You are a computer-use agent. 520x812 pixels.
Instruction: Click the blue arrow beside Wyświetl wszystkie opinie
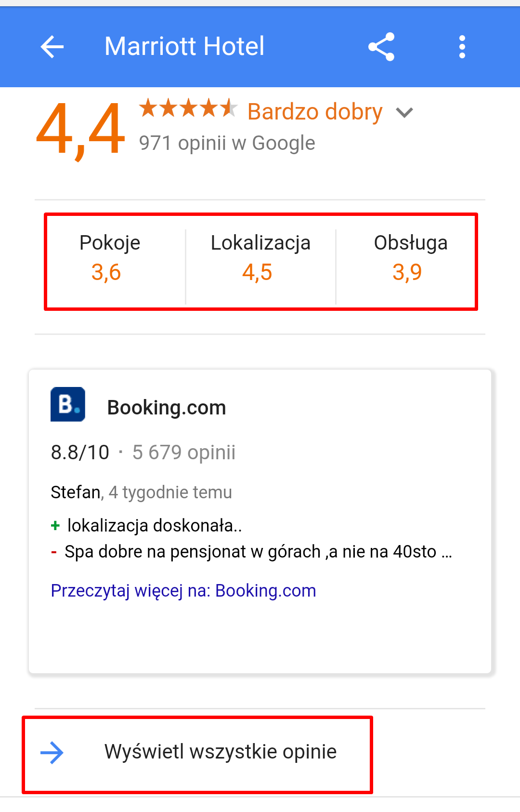tap(52, 753)
